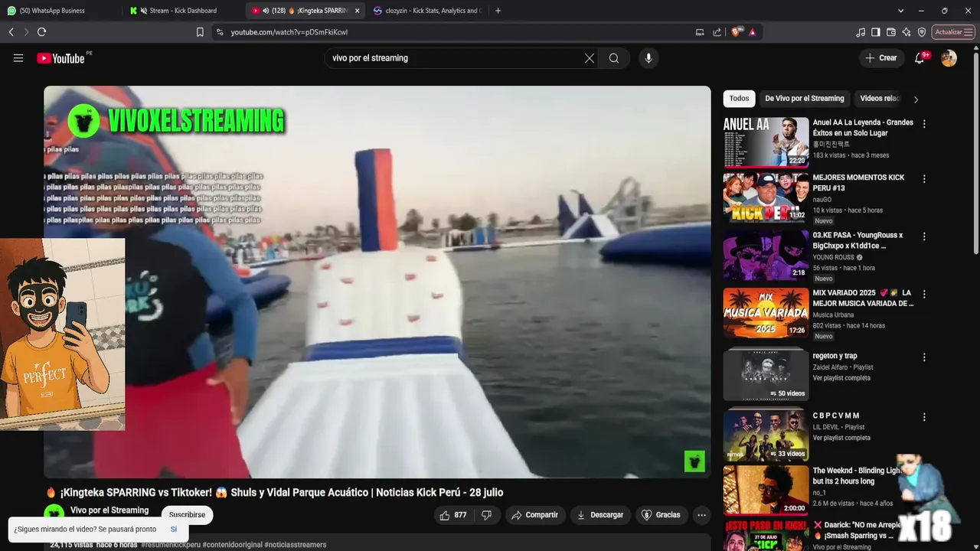Click the main video player
Viewport: 980px width, 551px height.
377,282
